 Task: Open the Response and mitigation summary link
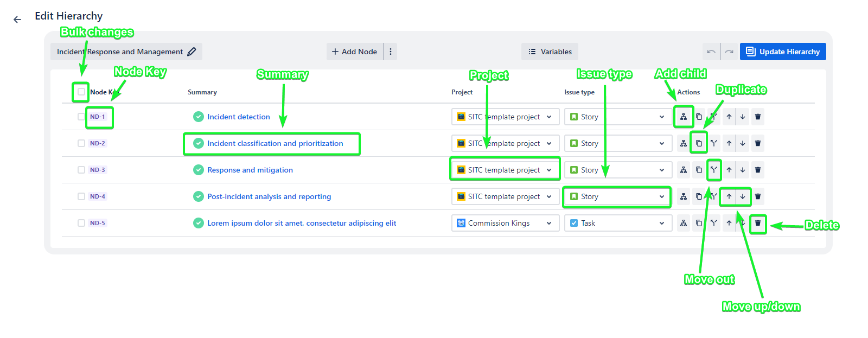(250, 170)
